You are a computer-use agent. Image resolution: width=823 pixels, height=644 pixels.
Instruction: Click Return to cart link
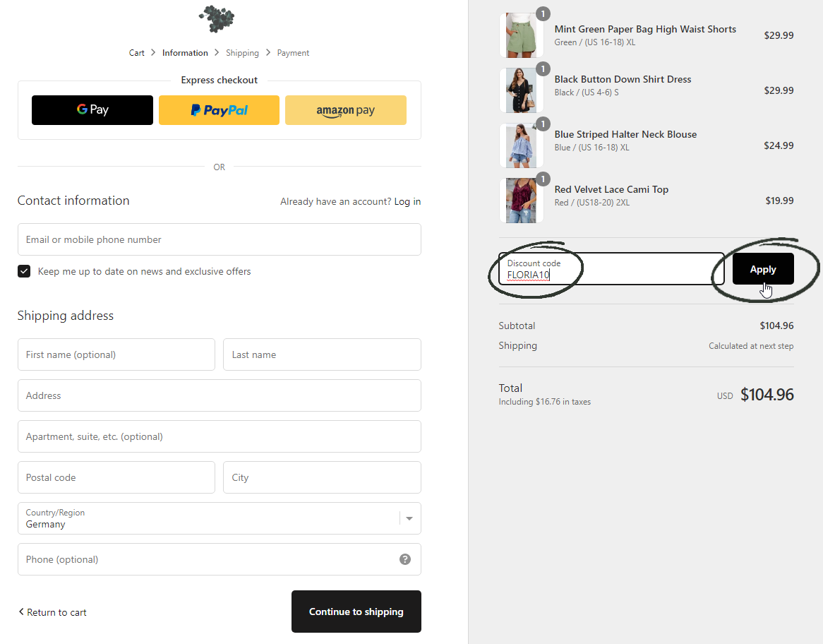[52, 612]
